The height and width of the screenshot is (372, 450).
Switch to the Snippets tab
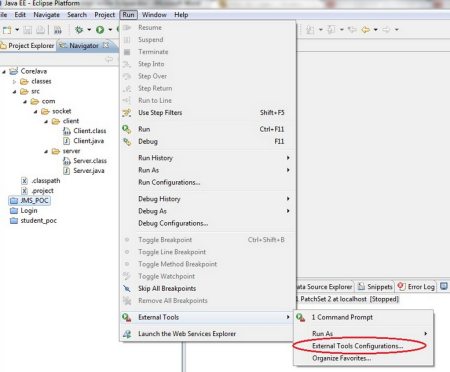click(375, 287)
